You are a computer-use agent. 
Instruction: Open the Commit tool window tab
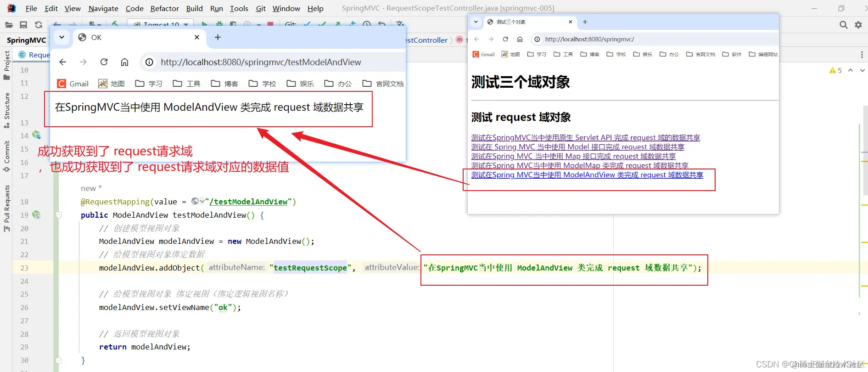click(x=7, y=156)
